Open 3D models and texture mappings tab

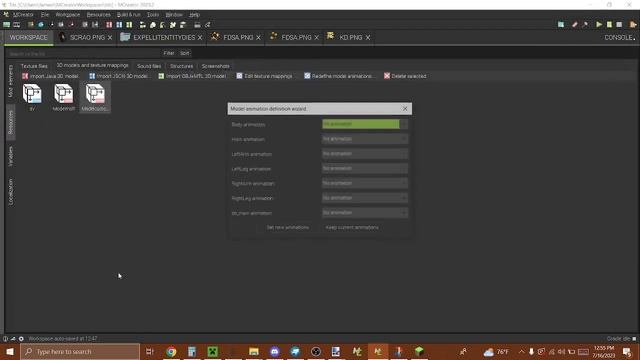point(93,65)
